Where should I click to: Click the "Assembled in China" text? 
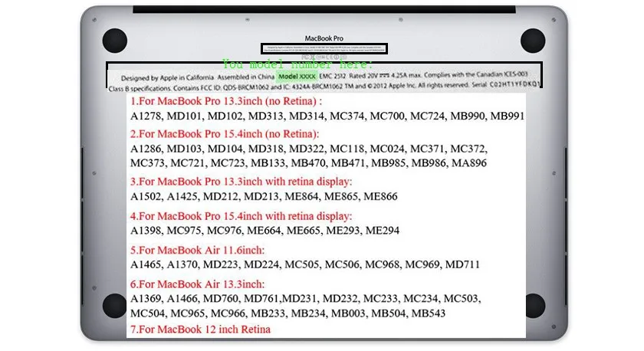[245, 77]
